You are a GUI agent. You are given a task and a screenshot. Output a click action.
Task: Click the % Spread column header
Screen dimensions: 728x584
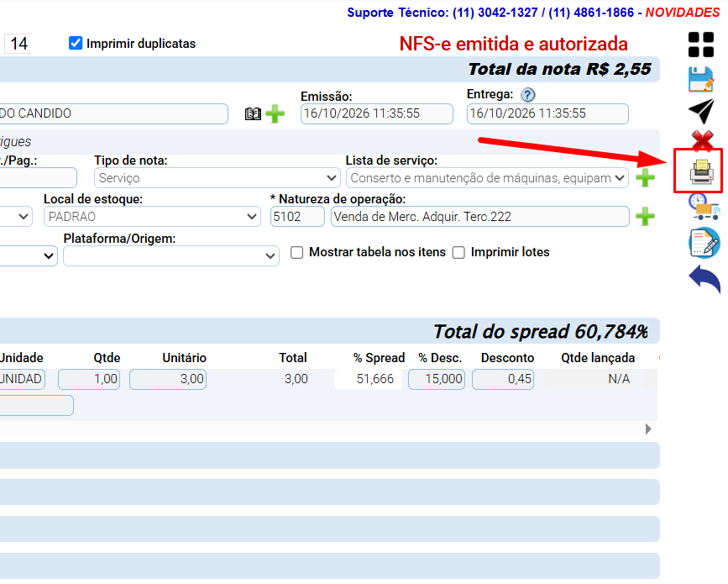click(379, 358)
